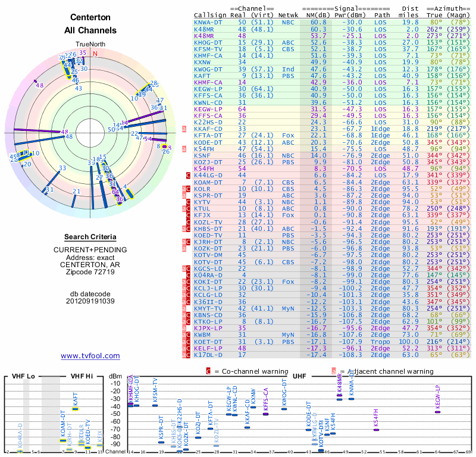Image resolution: width=476 pixels, height=457 pixels.
Task: Select KELF-LP callsign in the table
Action: point(208,348)
